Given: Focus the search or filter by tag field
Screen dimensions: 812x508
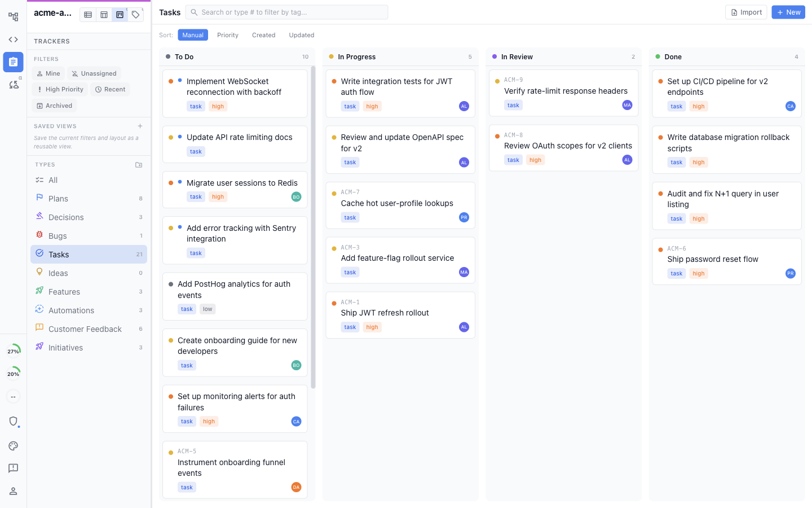Looking at the screenshot, I should [x=286, y=12].
